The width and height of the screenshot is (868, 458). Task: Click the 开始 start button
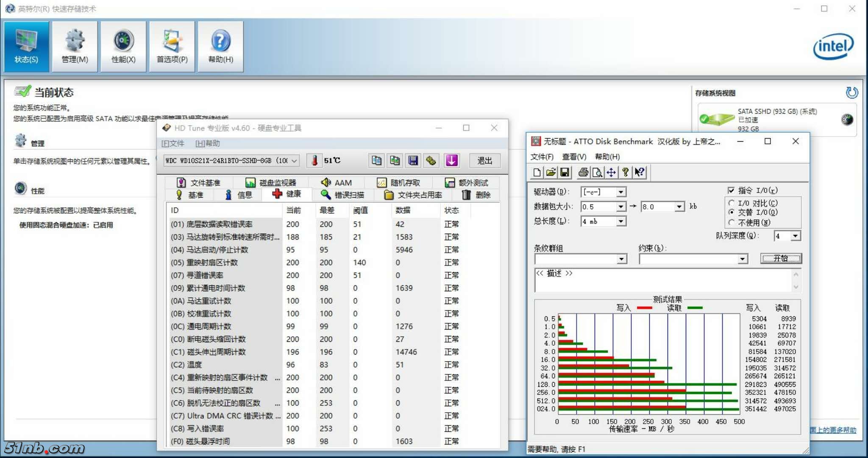pos(781,259)
